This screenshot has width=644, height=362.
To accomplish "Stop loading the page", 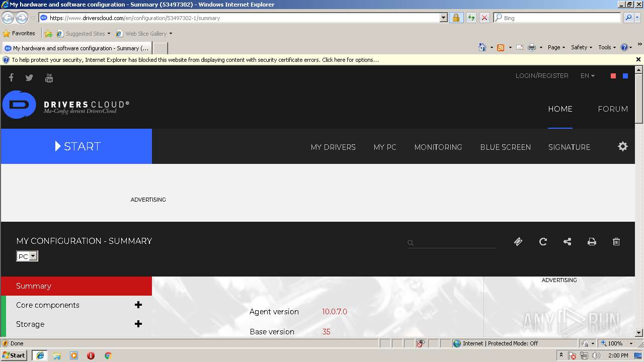I will tap(484, 18).
